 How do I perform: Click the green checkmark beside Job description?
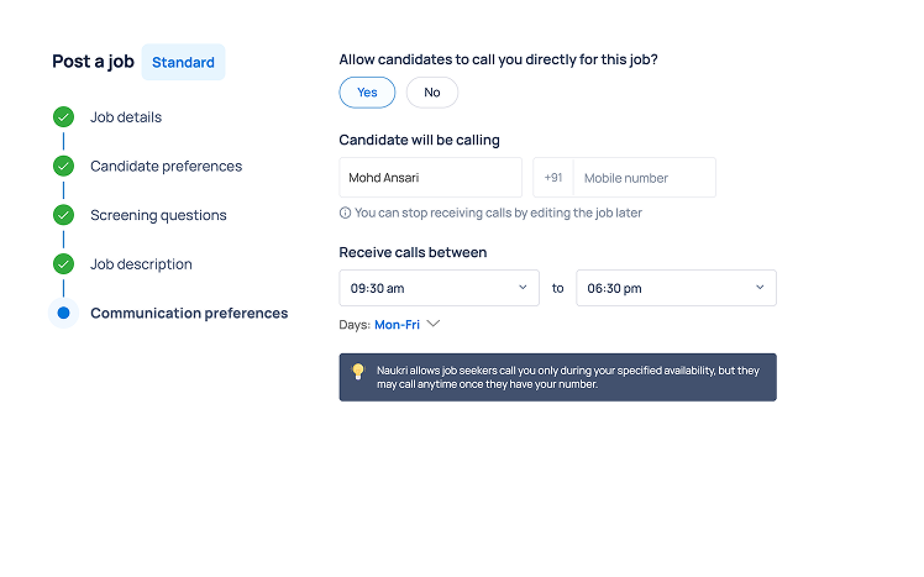(x=63, y=264)
